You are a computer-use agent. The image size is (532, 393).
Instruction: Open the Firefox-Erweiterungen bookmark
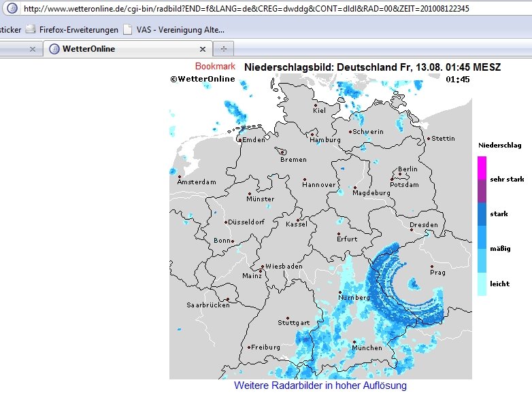click(x=77, y=30)
